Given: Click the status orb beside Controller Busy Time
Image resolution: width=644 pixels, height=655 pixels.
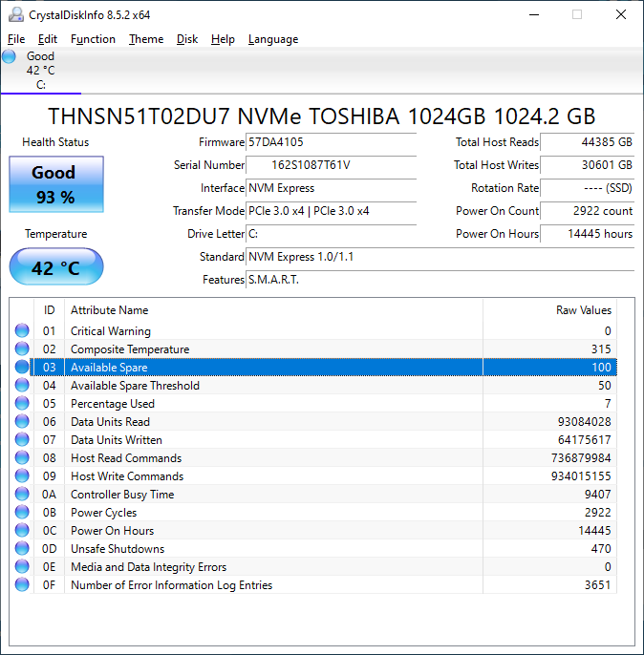Looking at the screenshot, I should click(22, 495).
